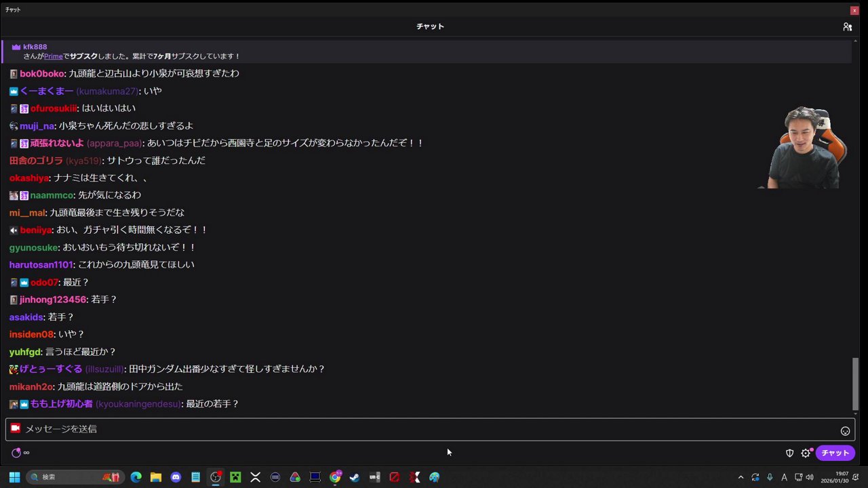Click the moderator shield icon
The height and width of the screenshot is (488, 868).
click(789, 453)
